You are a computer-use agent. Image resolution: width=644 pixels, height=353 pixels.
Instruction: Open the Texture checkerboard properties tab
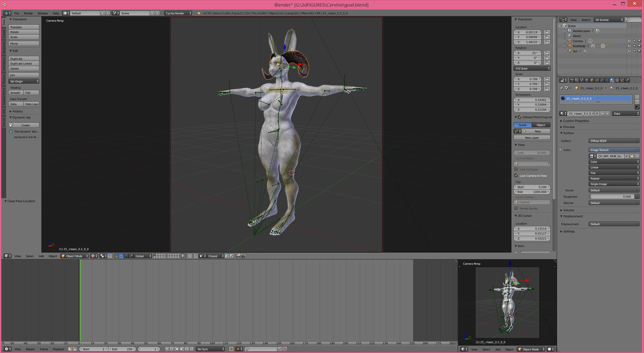click(x=617, y=80)
